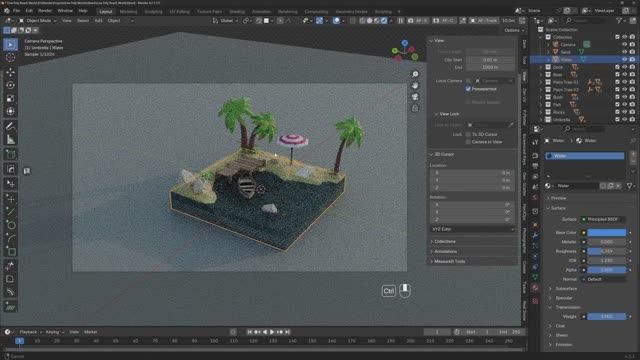Open the viewport Add menu
The height and width of the screenshot is (360, 640).
click(x=98, y=20)
